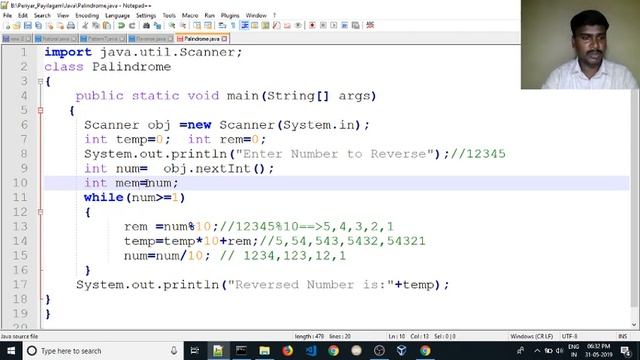Viewport: 640px width, 360px height.
Task: Switch to the Natural.java tab
Action: [56, 39]
